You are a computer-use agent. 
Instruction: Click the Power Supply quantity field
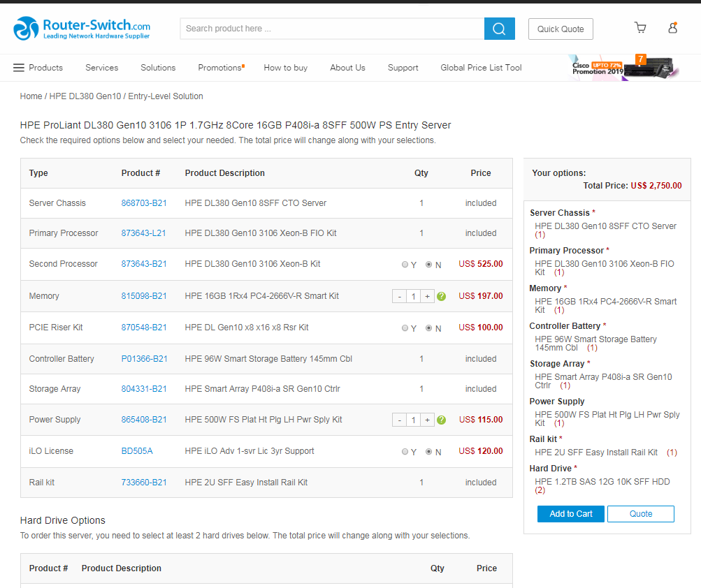tap(414, 420)
